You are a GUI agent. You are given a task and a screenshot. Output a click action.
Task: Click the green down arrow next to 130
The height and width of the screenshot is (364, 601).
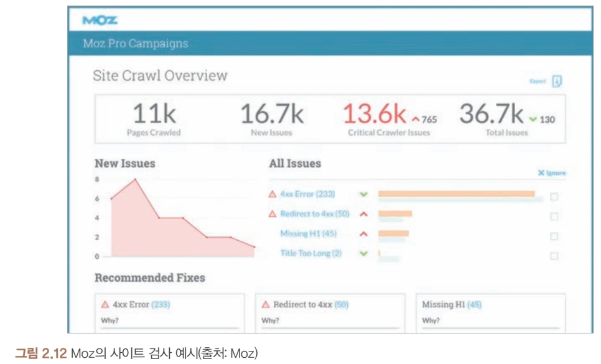[533, 119]
